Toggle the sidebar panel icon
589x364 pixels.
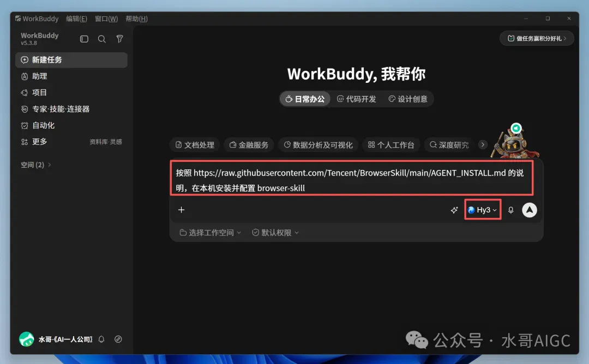(84, 39)
